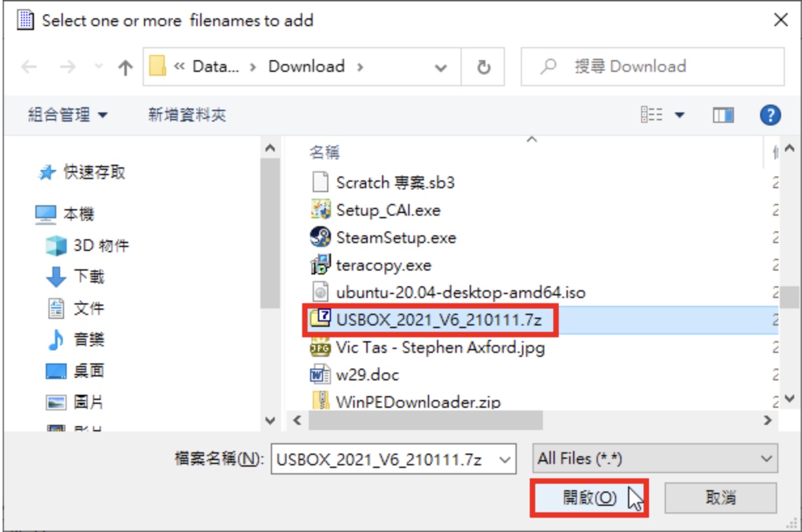This screenshot has width=802, height=532.
Task: Toggle the preview pane icon
Action: [723, 116]
